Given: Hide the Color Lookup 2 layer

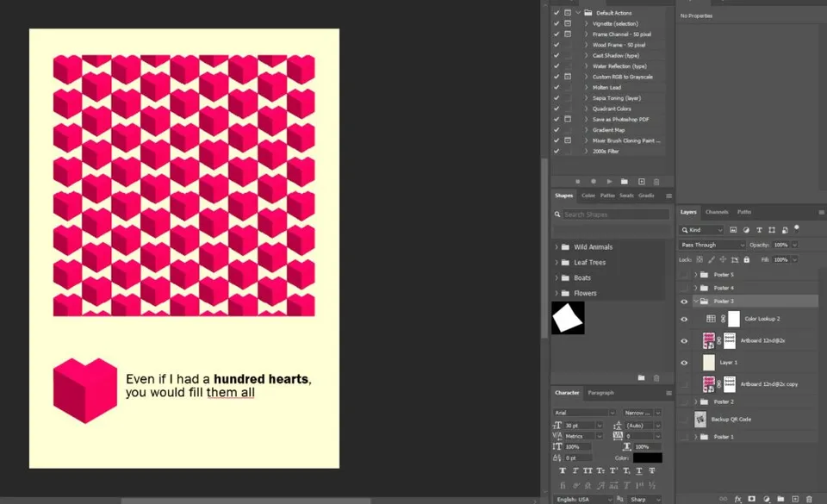Looking at the screenshot, I should point(684,320).
